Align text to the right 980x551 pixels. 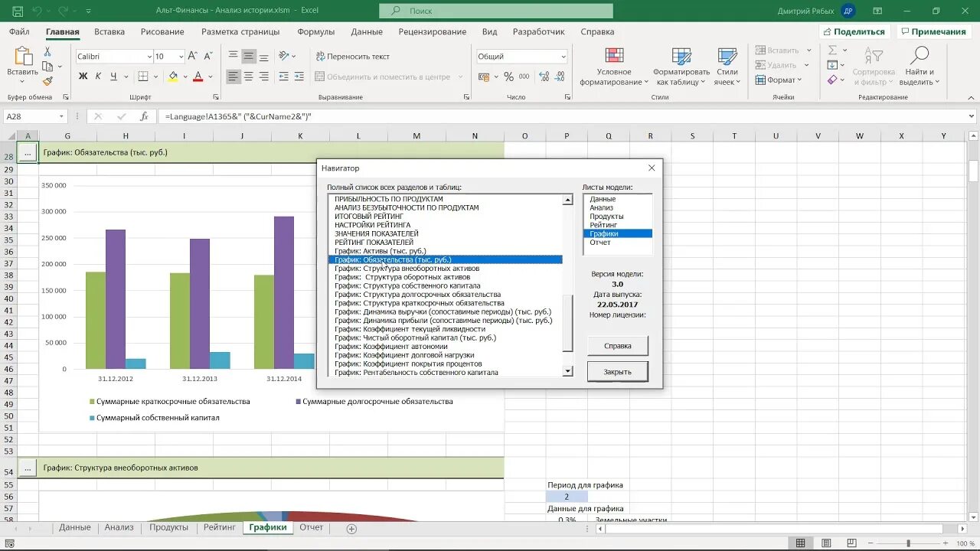[x=263, y=77]
